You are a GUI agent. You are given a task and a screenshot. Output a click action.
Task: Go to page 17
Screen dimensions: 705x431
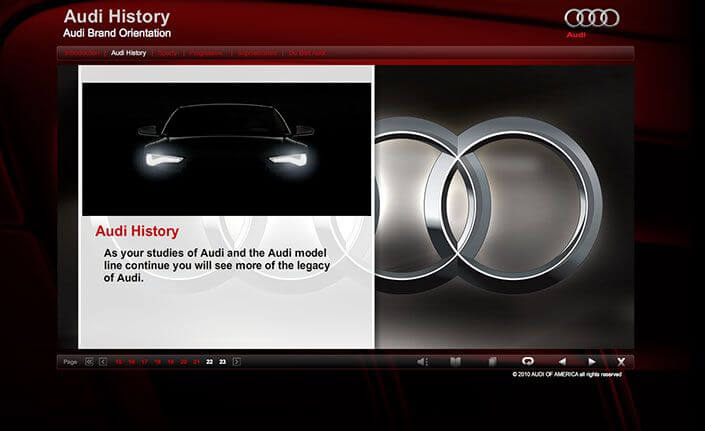(144, 362)
